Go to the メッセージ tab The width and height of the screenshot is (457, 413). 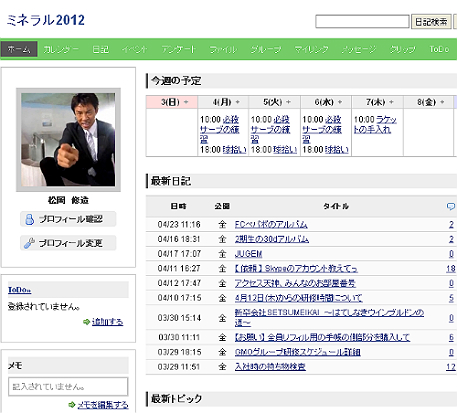point(359,49)
